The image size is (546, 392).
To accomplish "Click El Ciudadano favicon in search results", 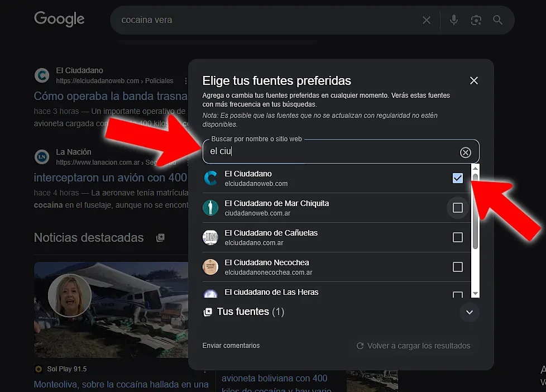I will (42, 75).
